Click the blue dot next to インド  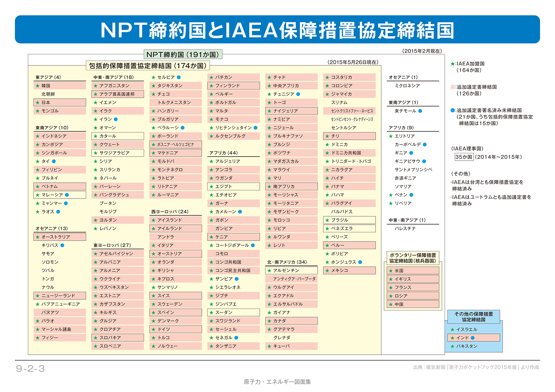(x=473, y=338)
